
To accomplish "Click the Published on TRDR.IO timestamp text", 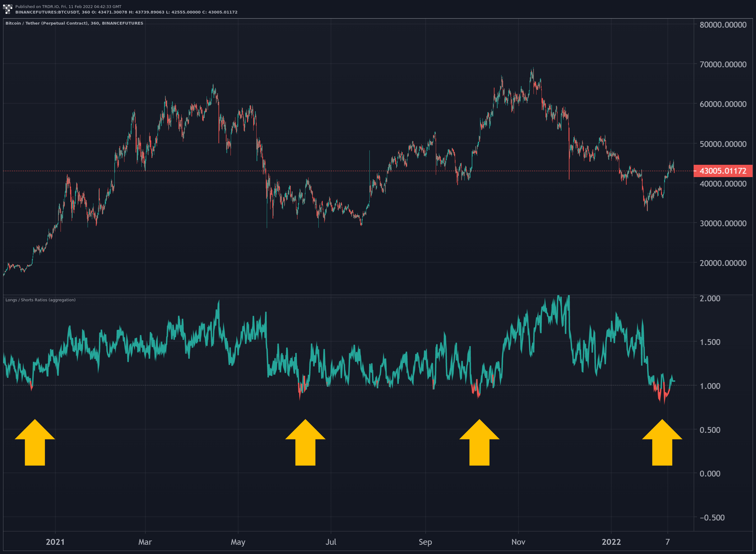I will click(x=68, y=6).
